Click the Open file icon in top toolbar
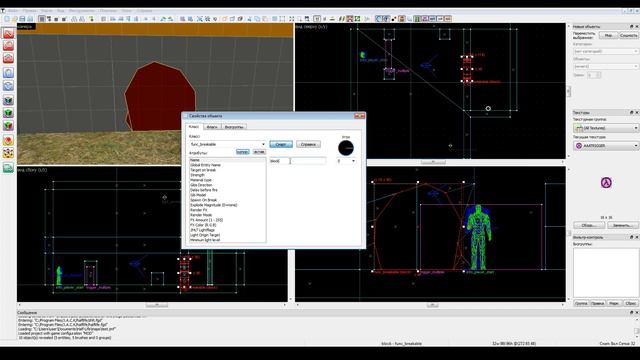The height and width of the screenshot is (360, 640). 14,19
